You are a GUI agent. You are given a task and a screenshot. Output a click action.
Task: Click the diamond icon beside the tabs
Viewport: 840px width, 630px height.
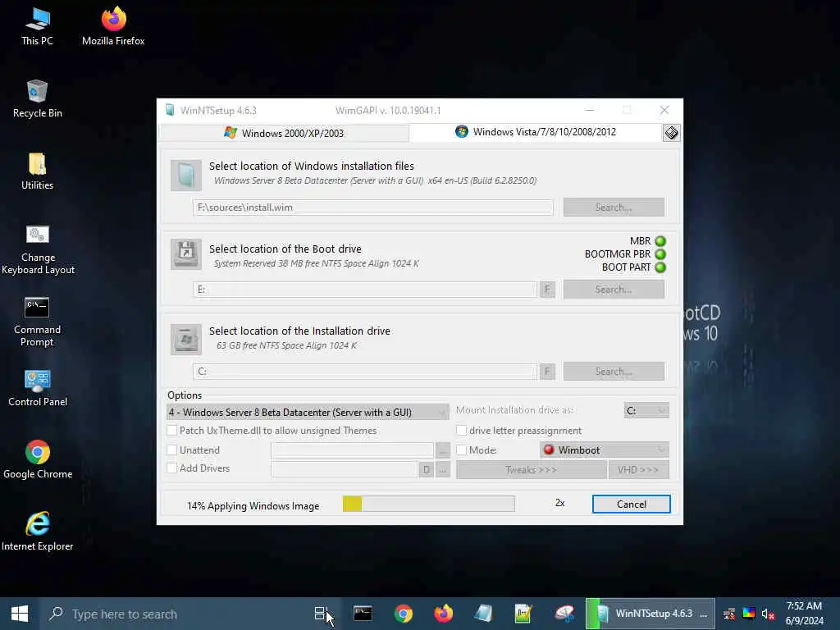[x=671, y=133]
